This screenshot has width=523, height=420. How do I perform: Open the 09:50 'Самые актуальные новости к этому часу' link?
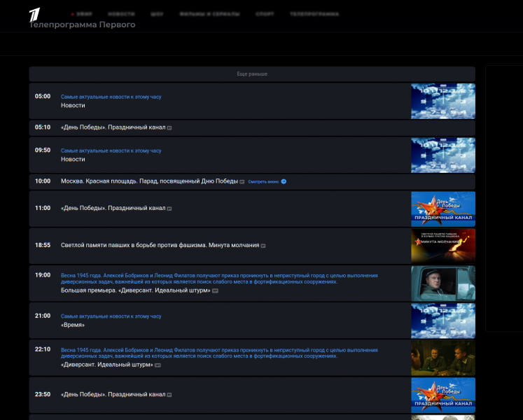pos(111,150)
